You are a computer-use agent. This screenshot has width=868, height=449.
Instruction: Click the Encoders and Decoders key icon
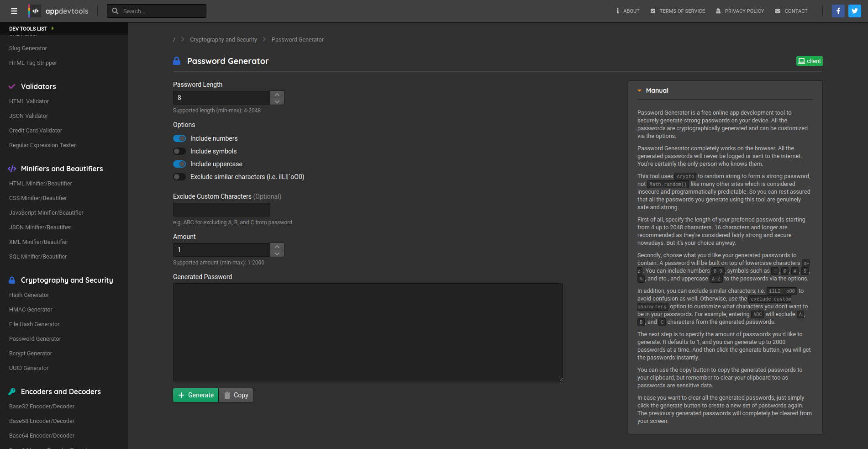(12, 392)
